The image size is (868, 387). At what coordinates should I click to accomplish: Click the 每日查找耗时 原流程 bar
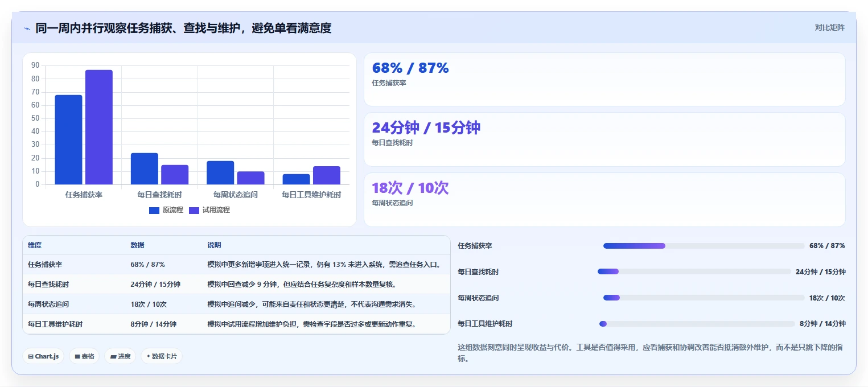click(145, 168)
